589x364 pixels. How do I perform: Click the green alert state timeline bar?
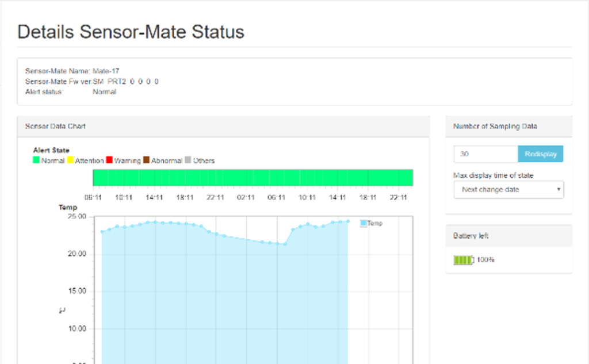(x=253, y=178)
